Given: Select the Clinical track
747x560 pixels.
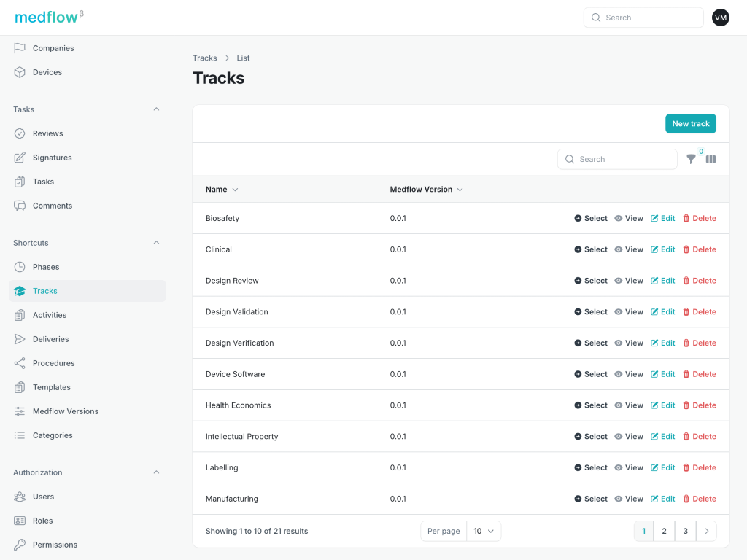Looking at the screenshot, I should coord(591,249).
